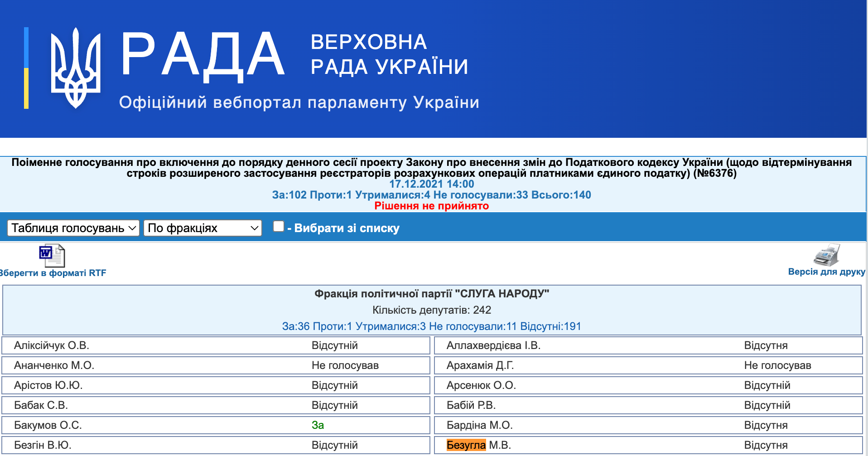This screenshot has width=868, height=456.
Task: Click 'ВЕРХОВНА РАДА УКРАЇНИ' header title
Action: click(x=389, y=54)
